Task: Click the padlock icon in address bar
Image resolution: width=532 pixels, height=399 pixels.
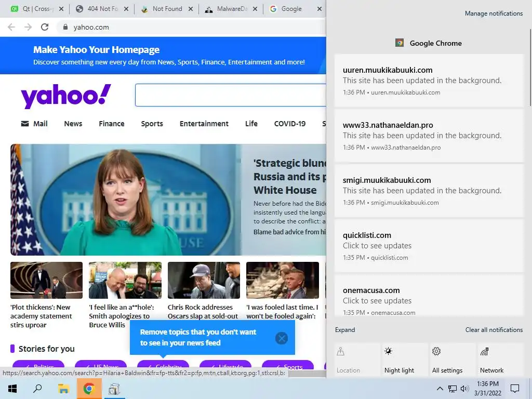Action: point(65,27)
